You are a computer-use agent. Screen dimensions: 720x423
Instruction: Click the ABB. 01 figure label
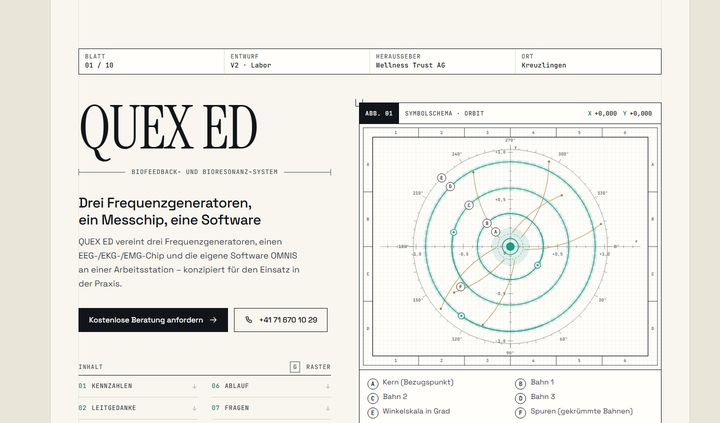coord(379,113)
